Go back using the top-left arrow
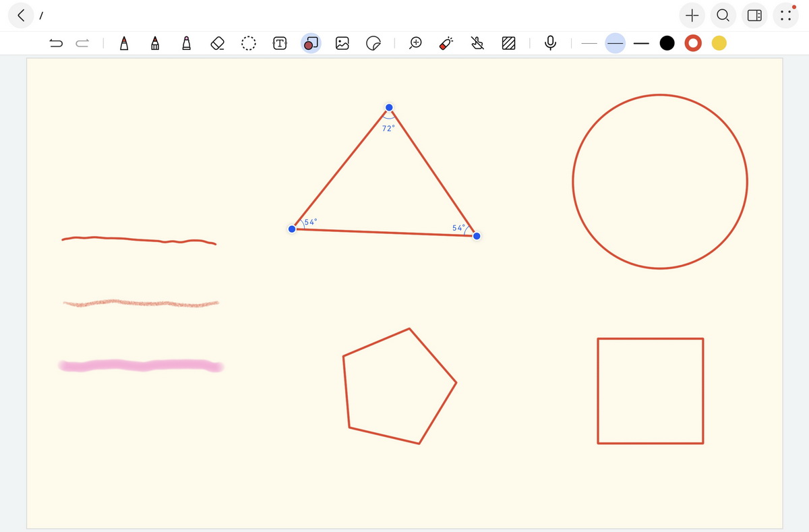 (22, 15)
